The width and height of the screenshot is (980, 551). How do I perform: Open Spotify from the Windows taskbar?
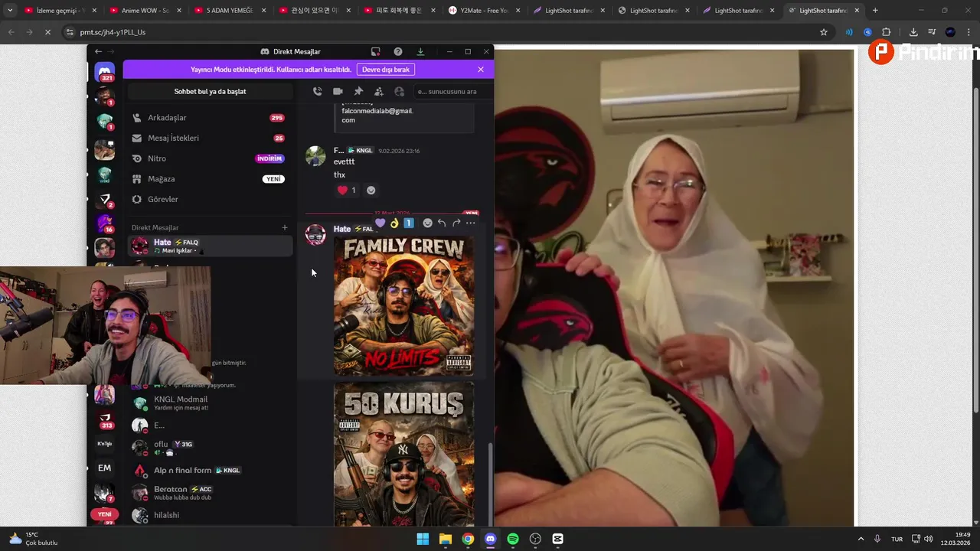(x=513, y=539)
